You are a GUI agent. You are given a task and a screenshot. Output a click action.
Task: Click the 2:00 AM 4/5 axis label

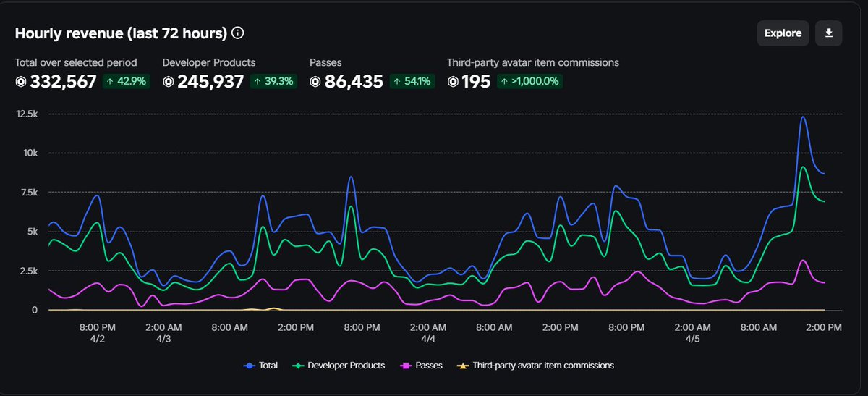tap(692, 333)
